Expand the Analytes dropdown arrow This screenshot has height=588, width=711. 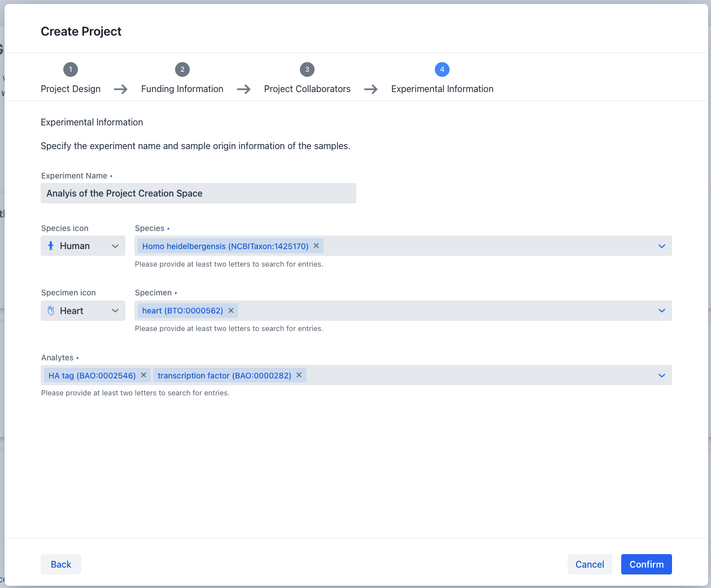pos(661,376)
